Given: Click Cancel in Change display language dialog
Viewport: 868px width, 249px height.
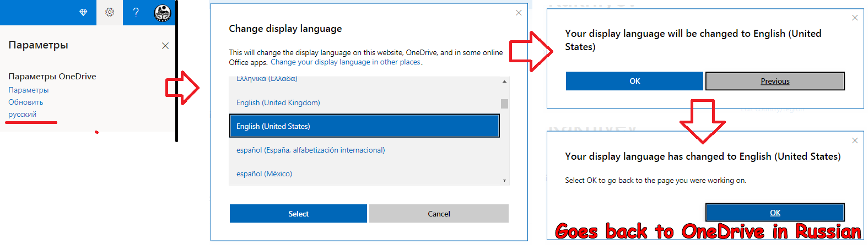Looking at the screenshot, I should pos(439,214).
